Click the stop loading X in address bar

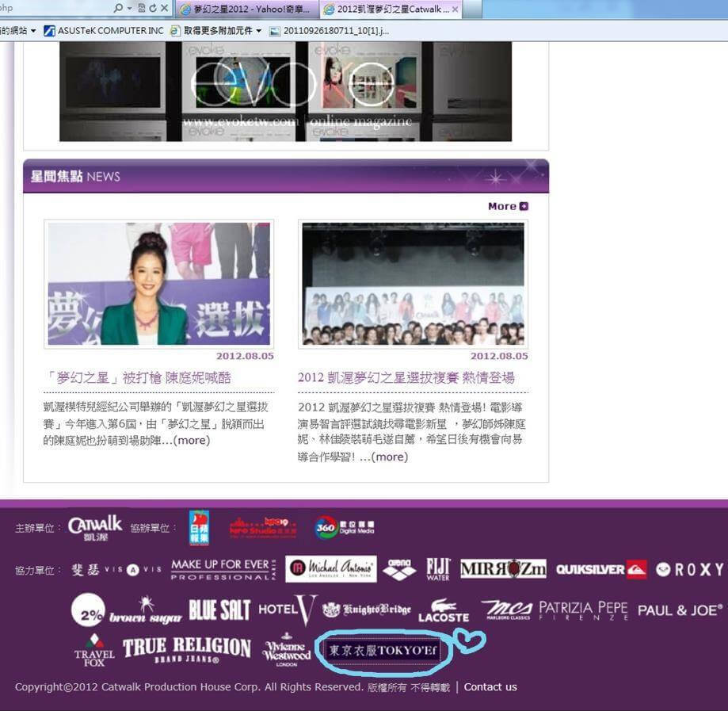pos(164,8)
